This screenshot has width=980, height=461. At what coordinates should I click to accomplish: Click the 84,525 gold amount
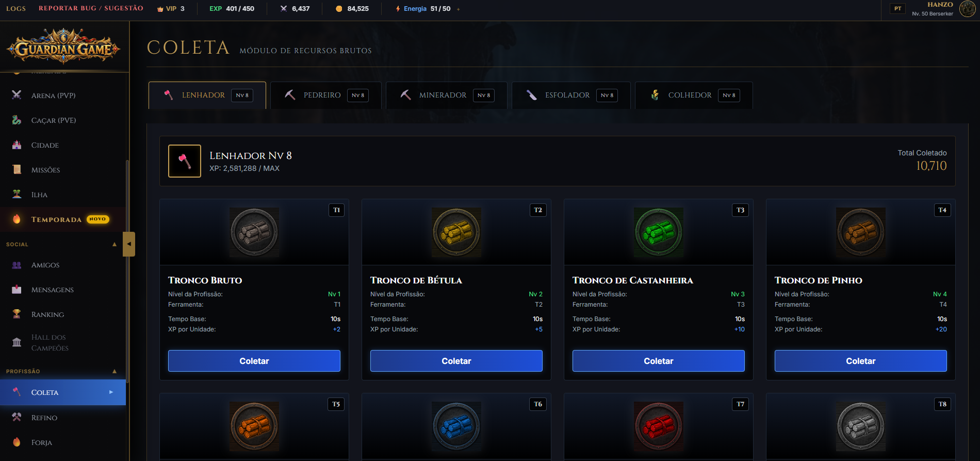pyautogui.click(x=358, y=9)
